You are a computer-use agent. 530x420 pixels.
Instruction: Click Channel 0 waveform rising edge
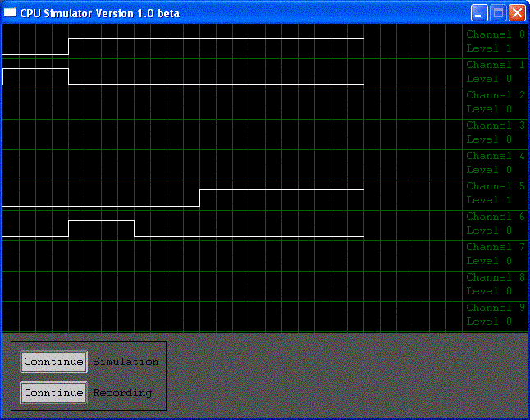click(x=69, y=46)
